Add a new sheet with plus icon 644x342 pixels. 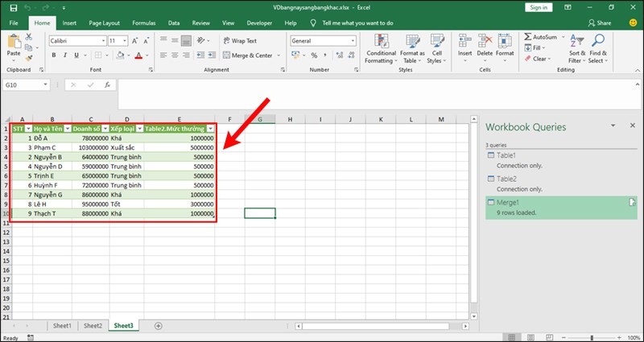158,326
